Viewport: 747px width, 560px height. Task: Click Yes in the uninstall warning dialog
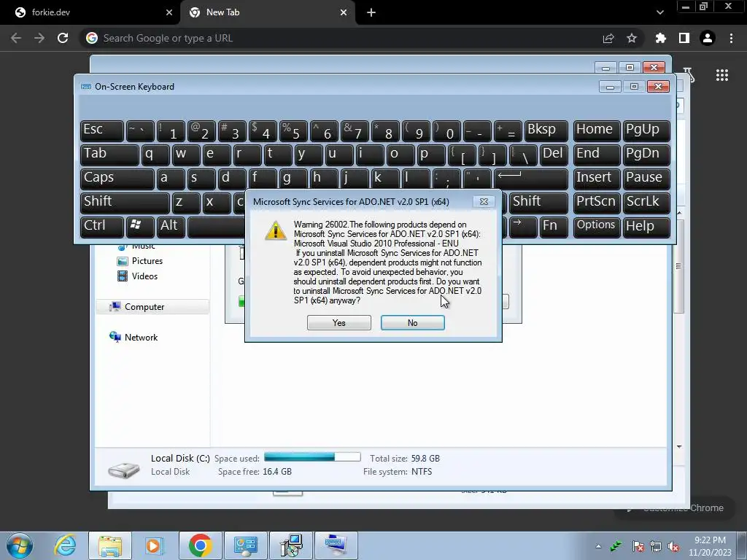pos(338,323)
